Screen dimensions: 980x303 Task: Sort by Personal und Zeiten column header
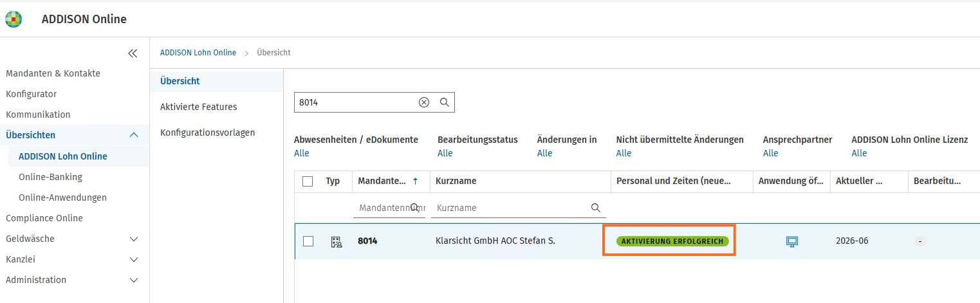point(673,181)
